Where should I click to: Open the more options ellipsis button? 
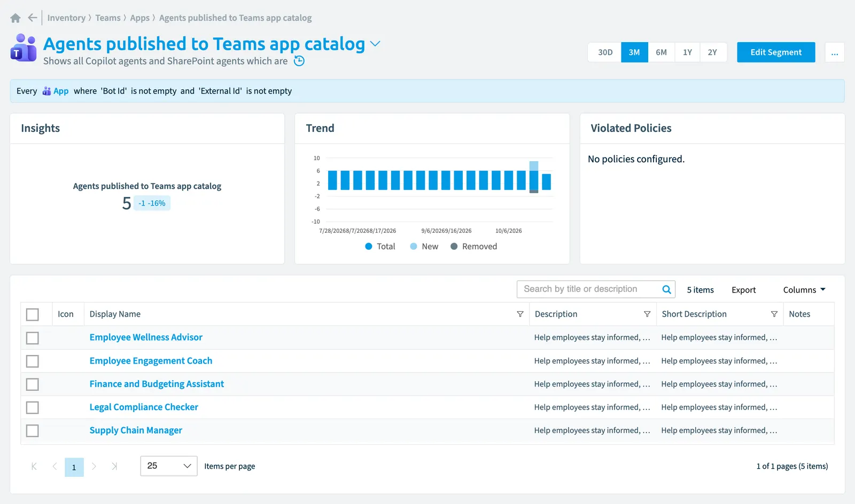click(835, 52)
